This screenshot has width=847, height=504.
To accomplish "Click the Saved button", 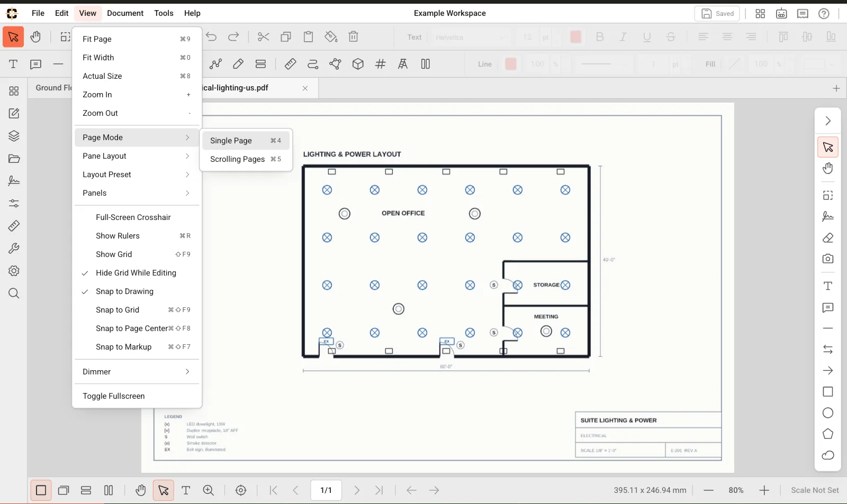I will 717,14.
